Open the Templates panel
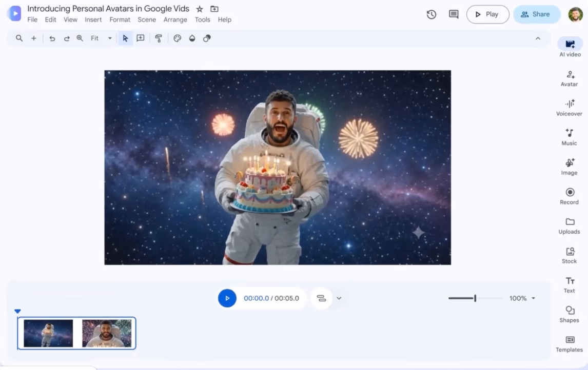The image size is (588, 370). click(569, 344)
